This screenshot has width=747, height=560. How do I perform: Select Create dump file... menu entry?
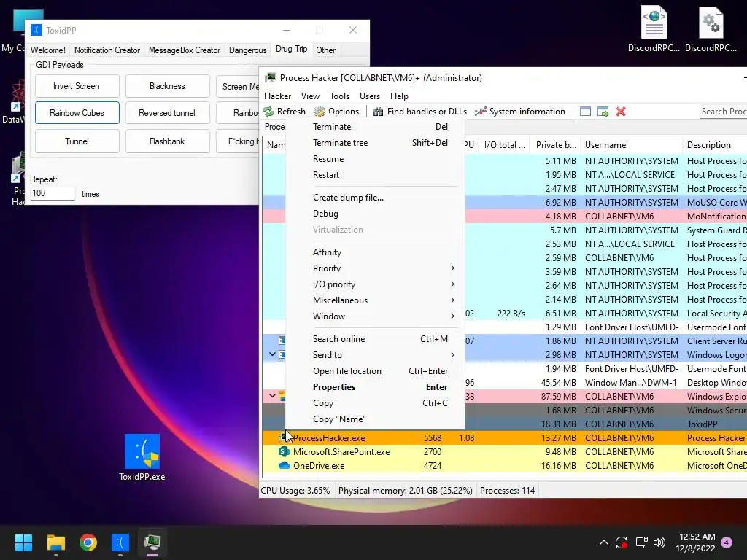[375, 198]
